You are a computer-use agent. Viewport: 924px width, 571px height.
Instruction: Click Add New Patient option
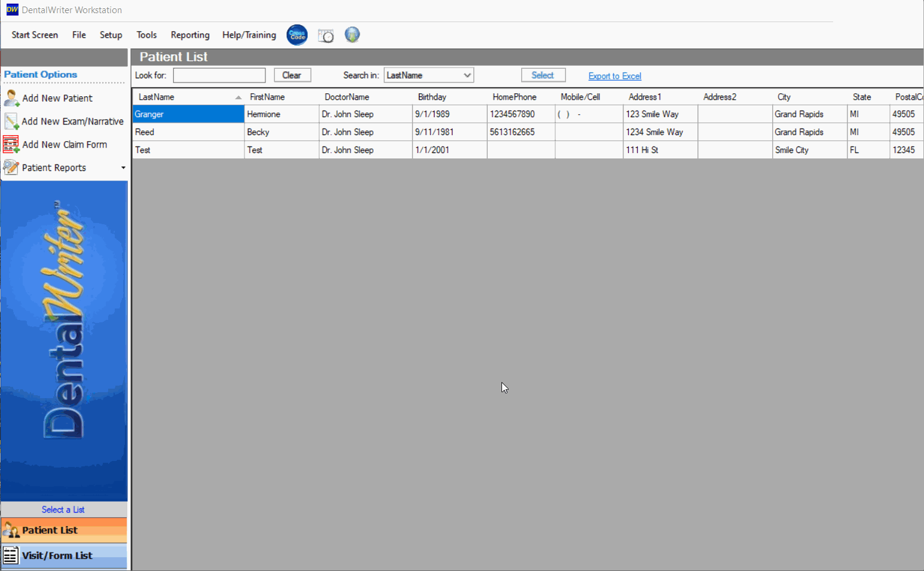pos(57,98)
